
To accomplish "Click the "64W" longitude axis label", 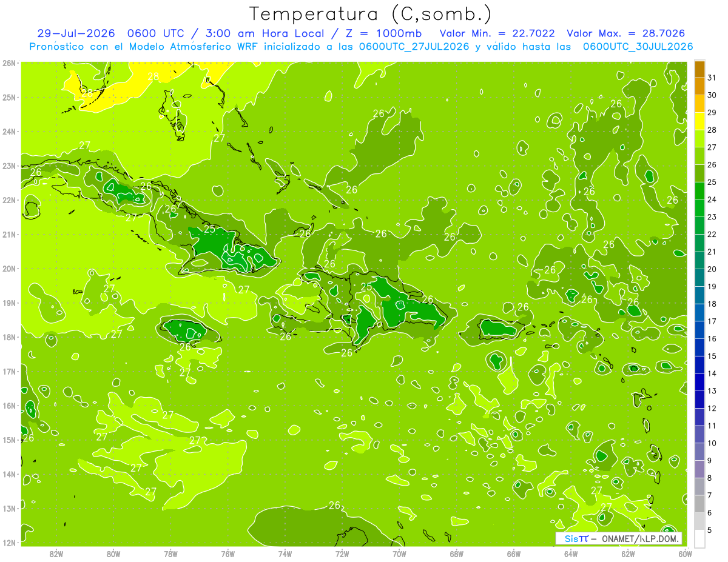I will tap(571, 554).
